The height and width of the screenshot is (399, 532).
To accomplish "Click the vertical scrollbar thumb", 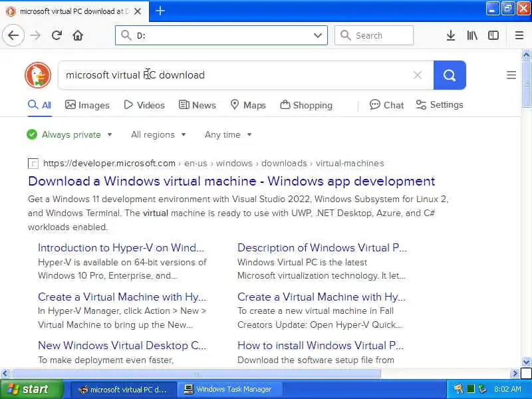I will click(526, 84).
